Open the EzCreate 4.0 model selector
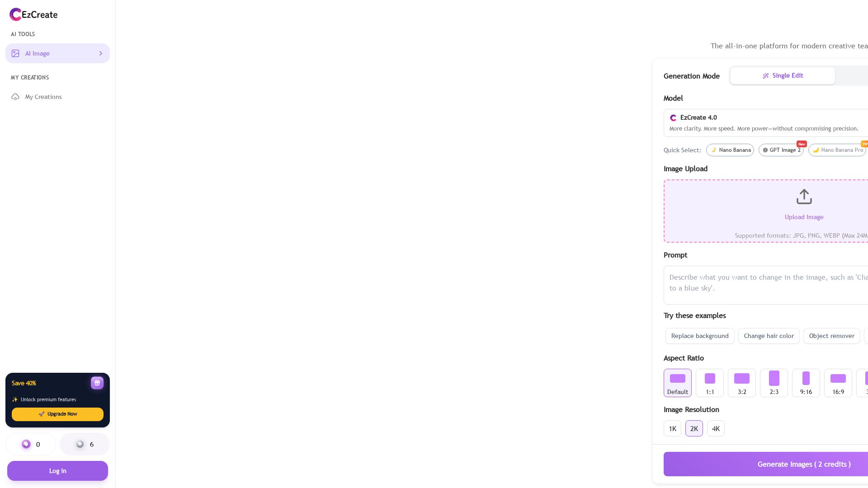This screenshot has height=488, width=868. (766, 123)
